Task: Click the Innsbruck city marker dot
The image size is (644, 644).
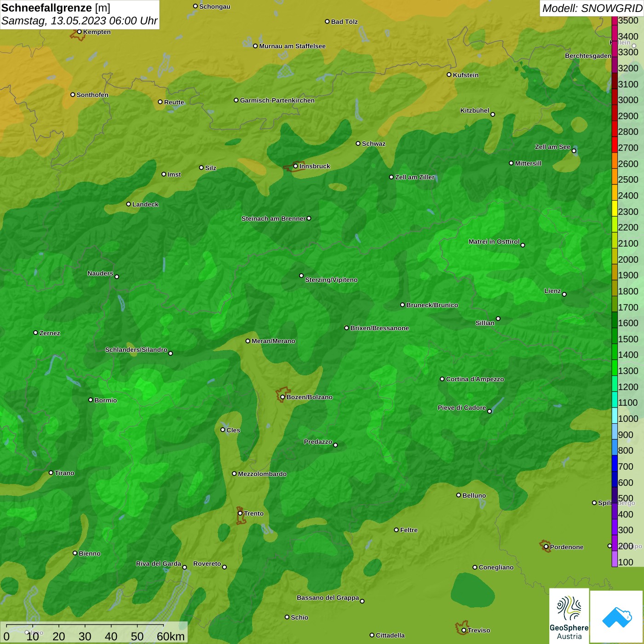Action: (x=296, y=166)
